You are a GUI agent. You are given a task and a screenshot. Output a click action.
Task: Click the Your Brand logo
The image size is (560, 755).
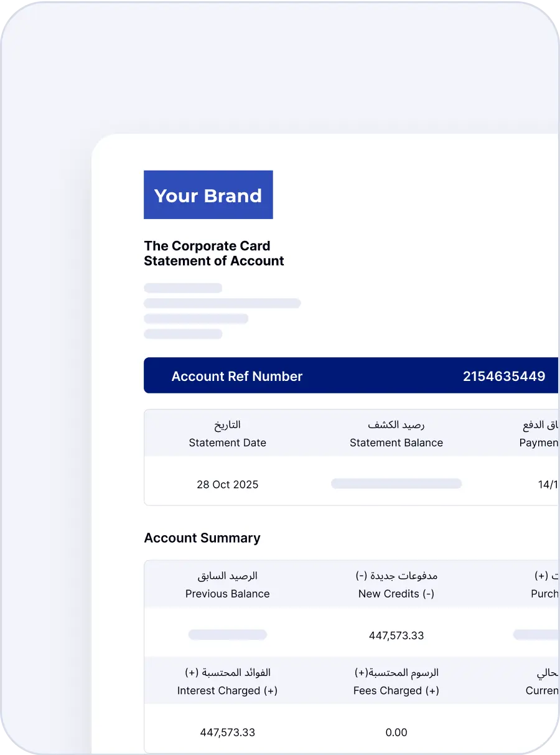(x=208, y=195)
